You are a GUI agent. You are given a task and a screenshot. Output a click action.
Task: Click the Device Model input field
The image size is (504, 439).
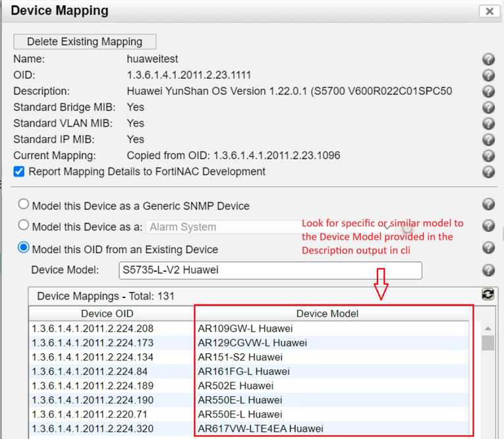coord(270,270)
